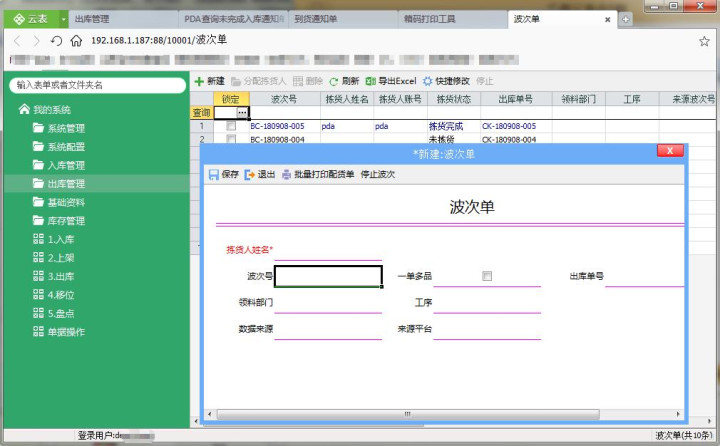The height and width of the screenshot is (446, 720).
Task: Click 批量打印配货单 printer icon
Action: 287,175
